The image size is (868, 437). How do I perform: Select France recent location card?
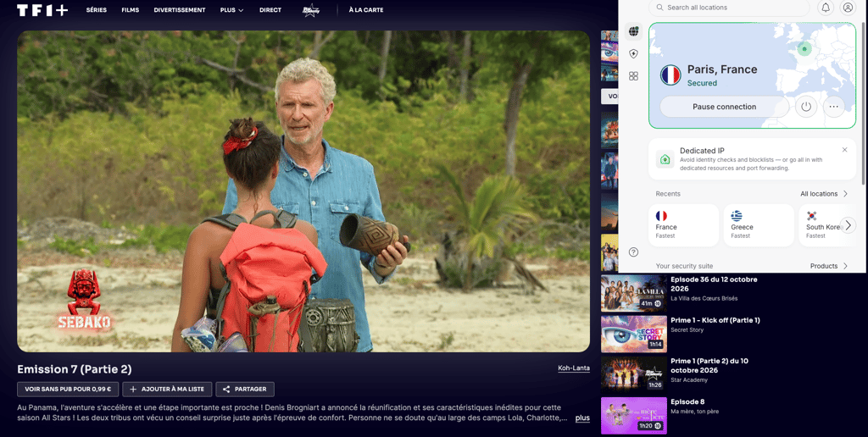coord(683,225)
